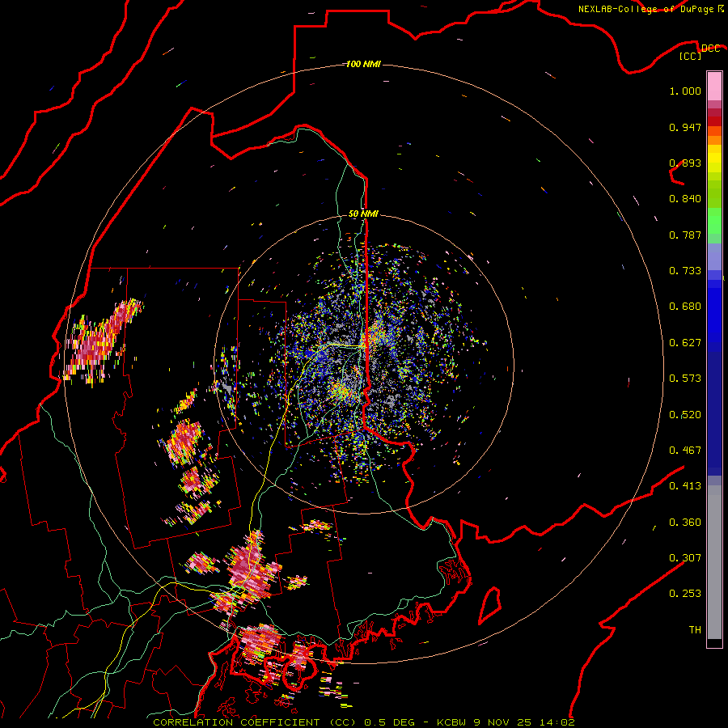Select the 0.520 scale value
This screenshot has height=728, width=728.
pyautogui.click(x=685, y=415)
